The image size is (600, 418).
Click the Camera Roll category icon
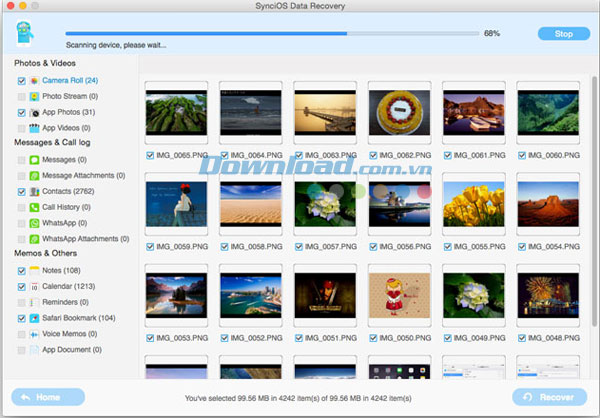point(34,81)
